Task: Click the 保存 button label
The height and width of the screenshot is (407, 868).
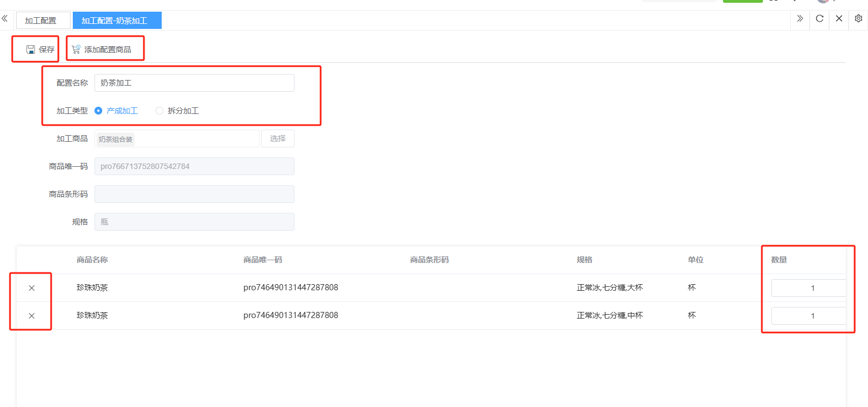Action: point(47,49)
